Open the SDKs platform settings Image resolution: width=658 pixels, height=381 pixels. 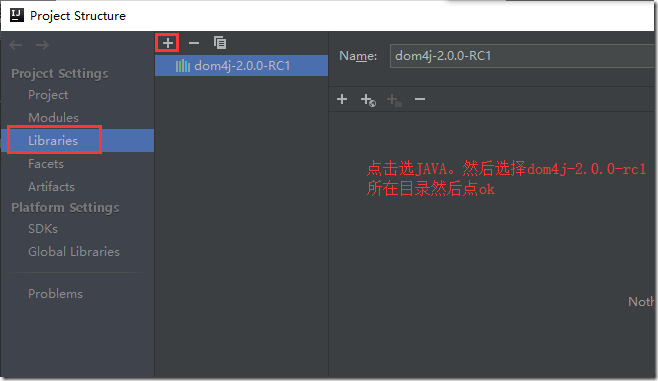[x=43, y=229]
